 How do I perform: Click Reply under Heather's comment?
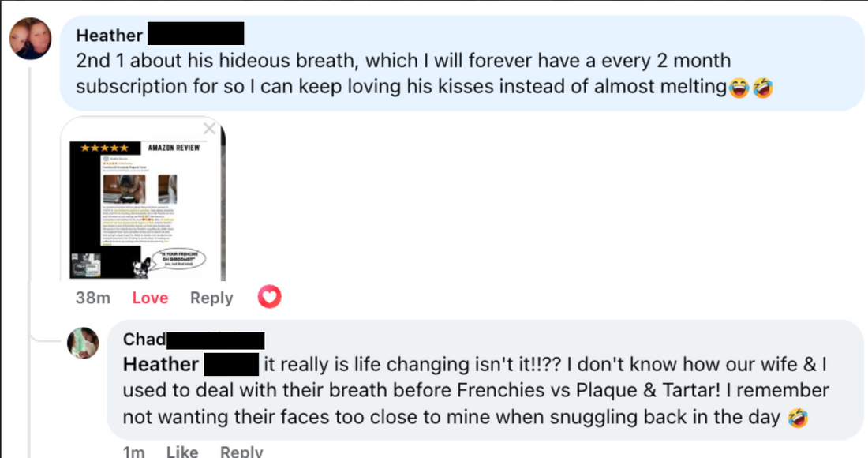tap(211, 298)
